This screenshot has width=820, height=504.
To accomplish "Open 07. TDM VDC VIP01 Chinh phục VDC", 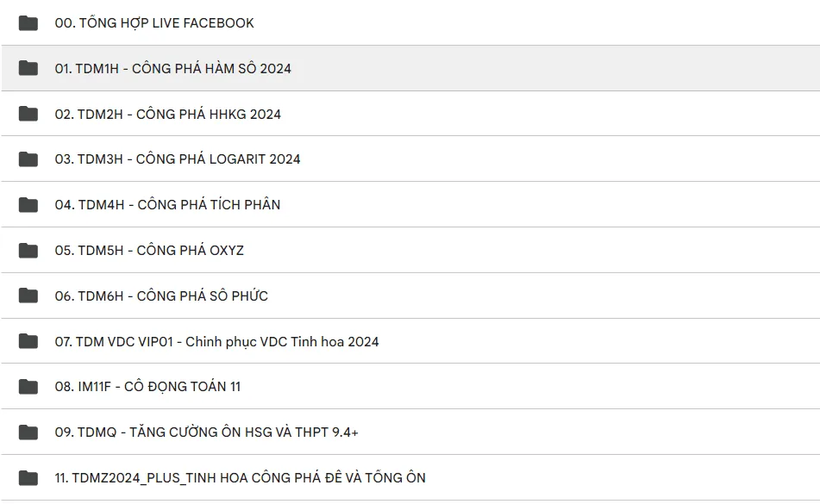I will (x=216, y=342).
